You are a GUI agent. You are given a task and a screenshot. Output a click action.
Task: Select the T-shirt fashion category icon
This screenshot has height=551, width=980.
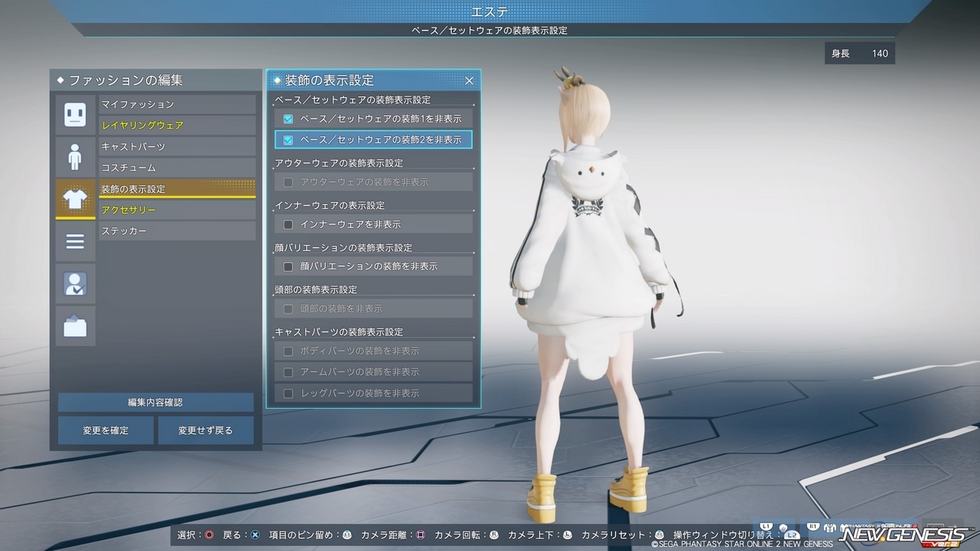[75, 199]
